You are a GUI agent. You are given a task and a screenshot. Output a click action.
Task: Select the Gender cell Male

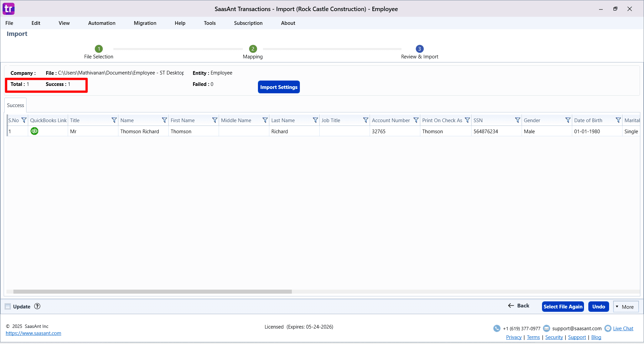point(547,131)
